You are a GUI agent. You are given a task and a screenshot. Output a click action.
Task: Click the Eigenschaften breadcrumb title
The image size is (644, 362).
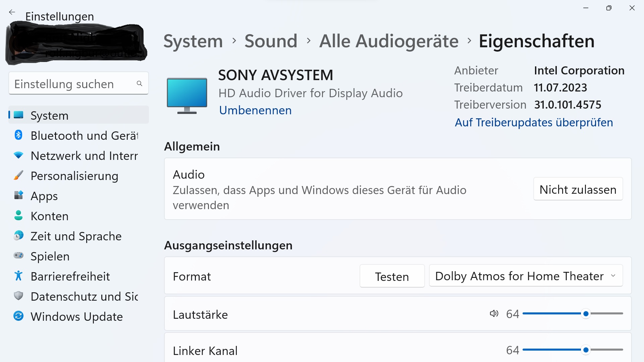(536, 41)
